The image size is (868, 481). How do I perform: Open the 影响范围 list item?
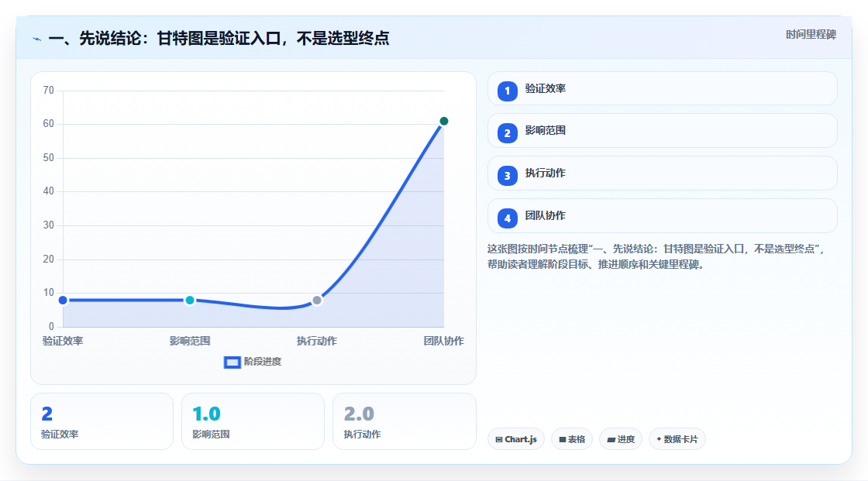[x=662, y=131]
